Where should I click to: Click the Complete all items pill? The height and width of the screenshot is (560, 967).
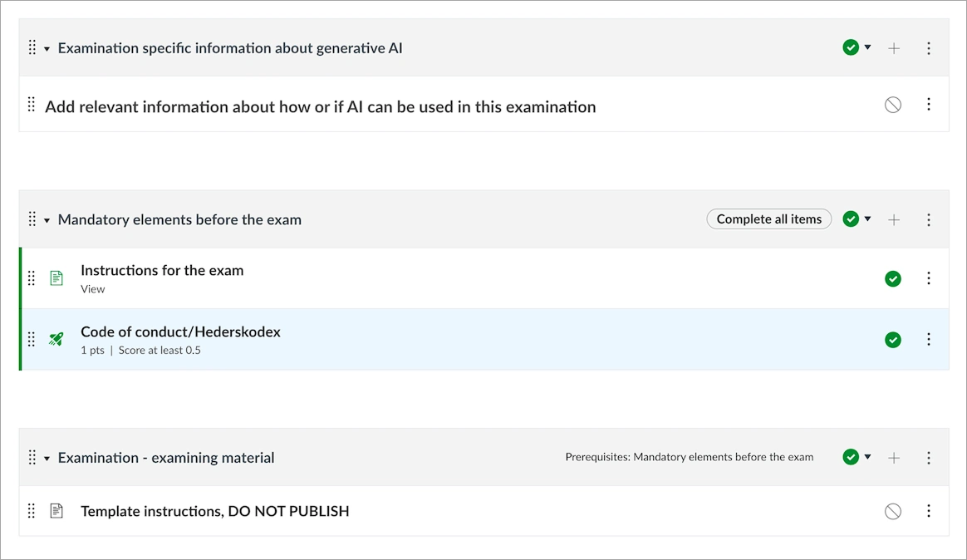coord(769,219)
